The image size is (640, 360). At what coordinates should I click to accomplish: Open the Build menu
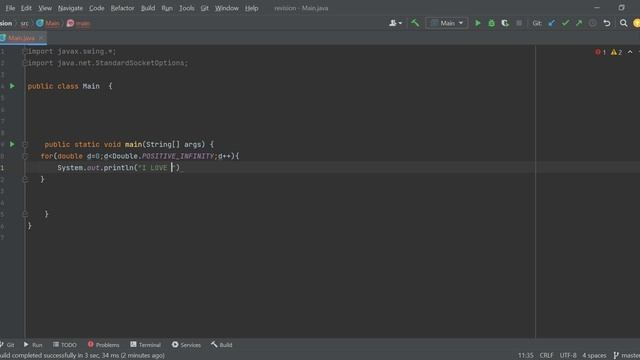[148, 8]
